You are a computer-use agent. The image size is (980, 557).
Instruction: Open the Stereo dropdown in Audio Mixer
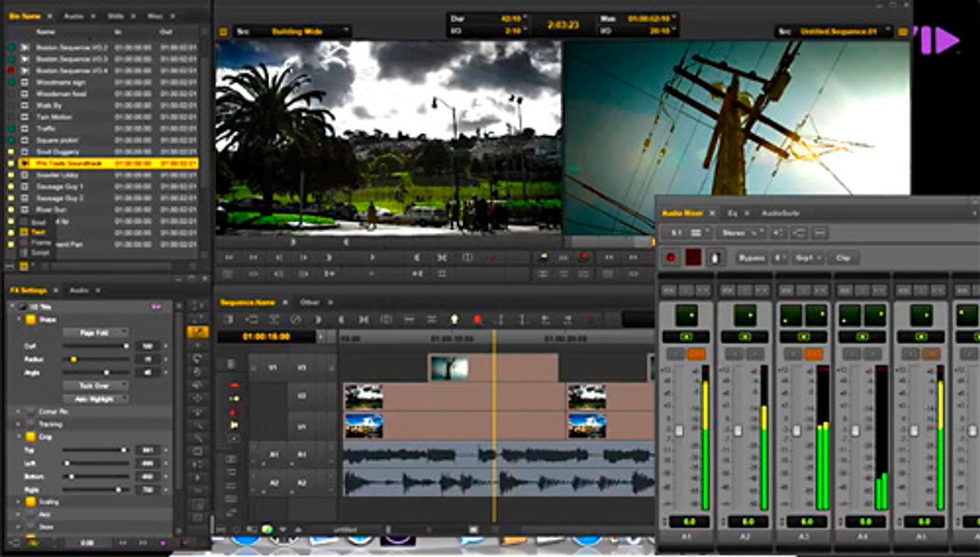740,233
